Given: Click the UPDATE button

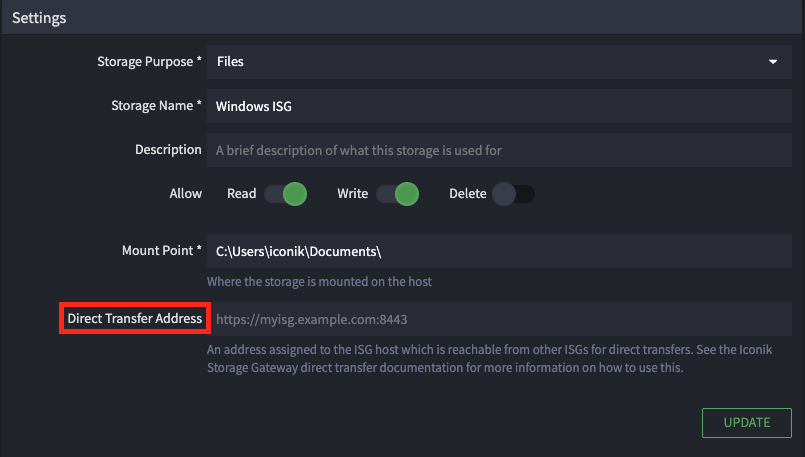Looking at the screenshot, I should [746, 423].
